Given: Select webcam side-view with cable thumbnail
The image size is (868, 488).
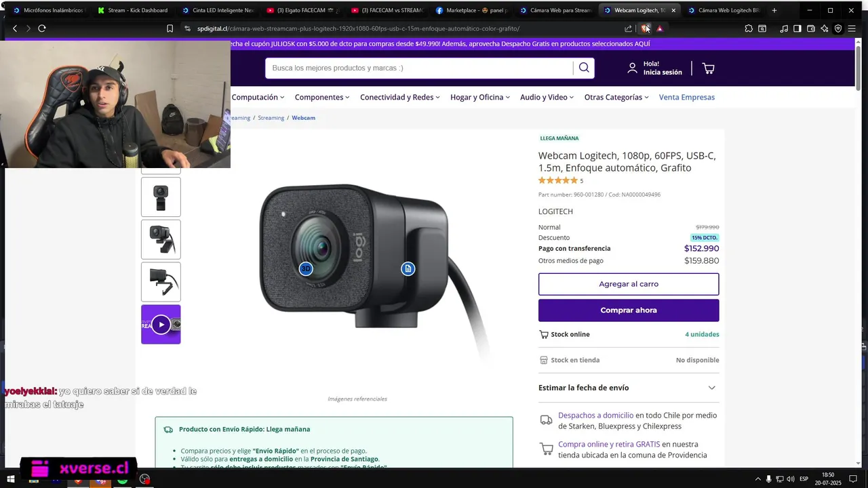Looking at the screenshot, I should [161, 282].
